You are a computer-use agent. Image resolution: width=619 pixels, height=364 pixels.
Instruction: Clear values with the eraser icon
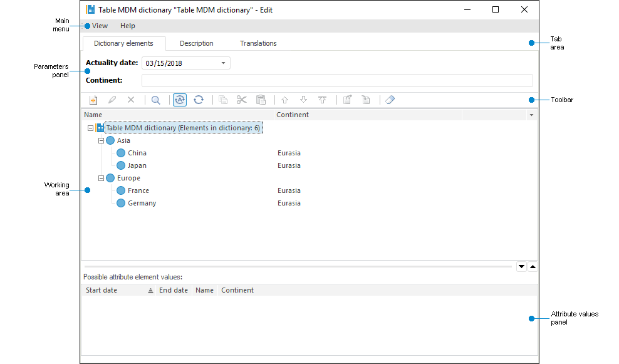click(390, 100)
